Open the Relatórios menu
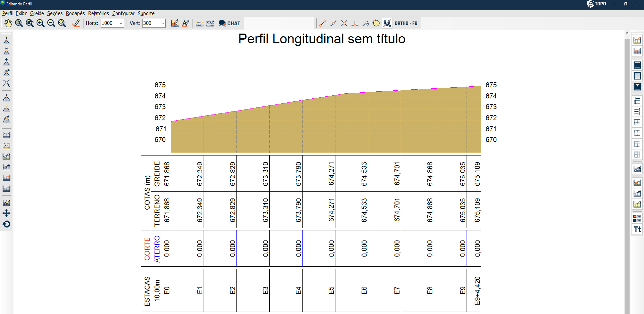 tap(98, 13)
